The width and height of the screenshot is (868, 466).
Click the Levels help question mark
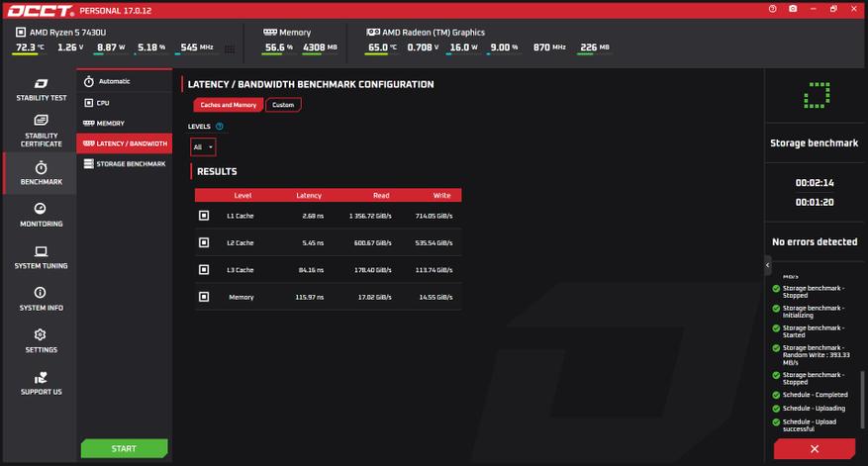[219, 127]
